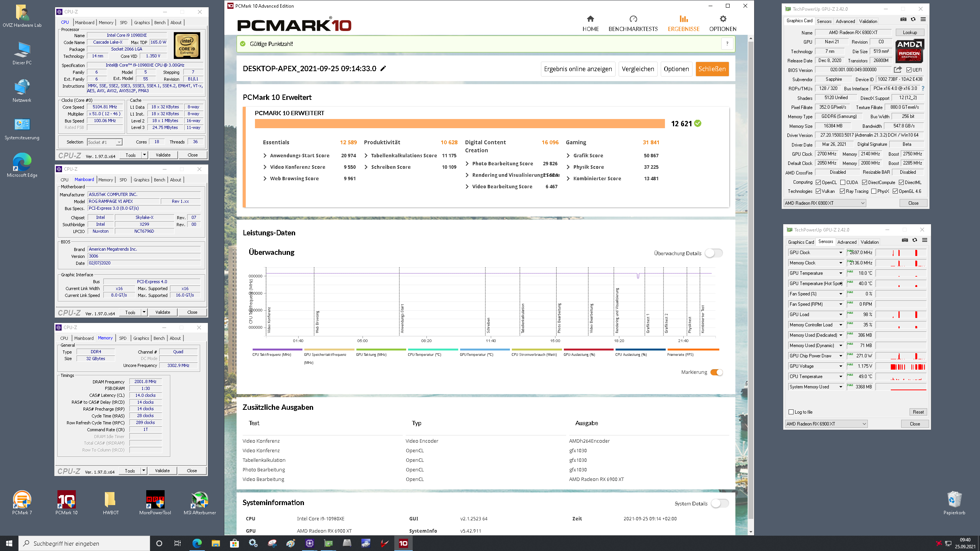Switch to Bench tab in top CPU-Z window
Viewport: 980px width, 551px height.
click(x=160, y=23)
